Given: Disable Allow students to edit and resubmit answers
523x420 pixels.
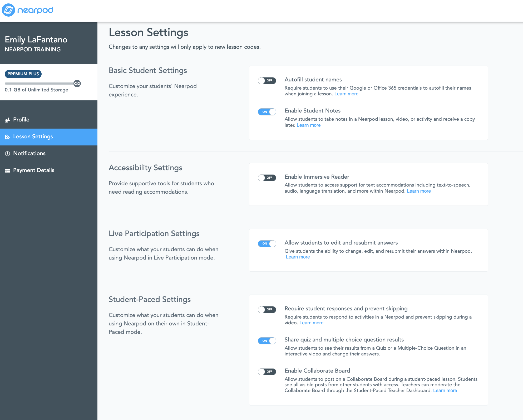Looking at the screenshot, I should tap(267, 244).
